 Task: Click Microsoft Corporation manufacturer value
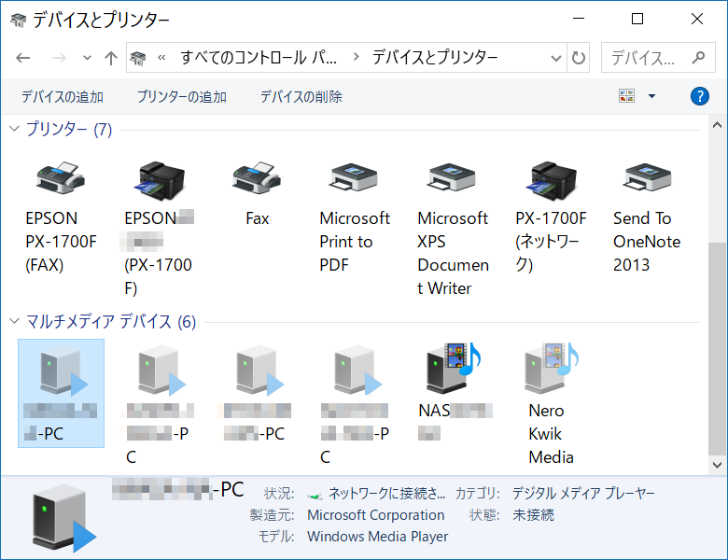point(375,515)
